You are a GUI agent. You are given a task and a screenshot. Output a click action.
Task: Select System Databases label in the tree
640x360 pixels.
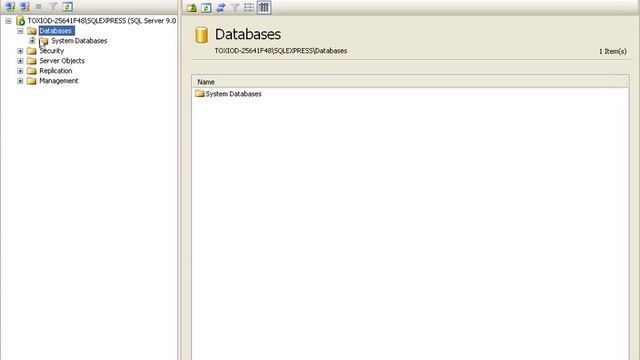pos(79,41)
